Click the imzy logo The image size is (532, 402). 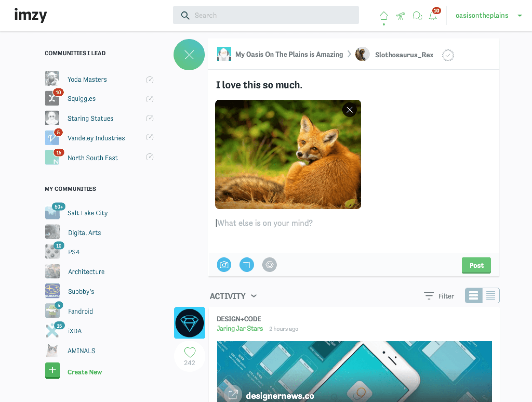[31, 15]
